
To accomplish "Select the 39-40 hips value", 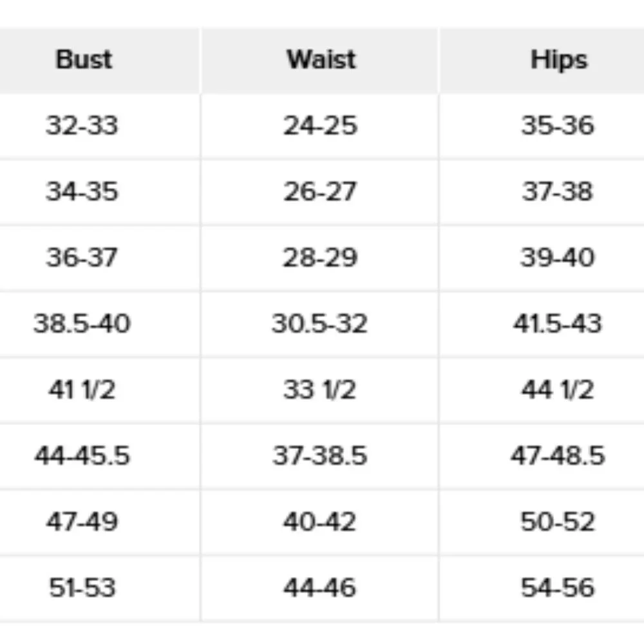I will coord(557,258).
